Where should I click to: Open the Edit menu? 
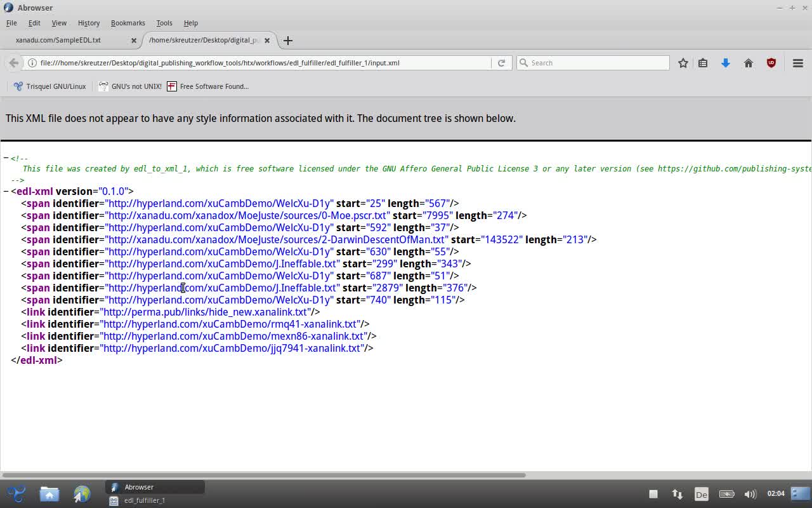(x=34, y=23)
